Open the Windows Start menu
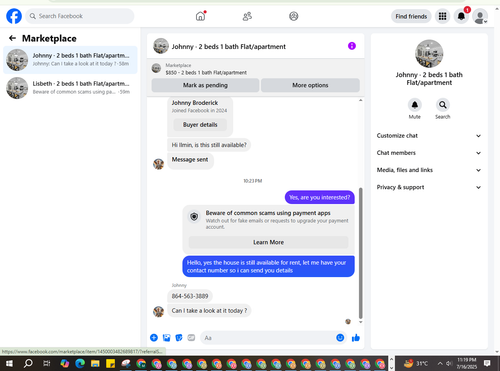This screenshot has height=371, width=500. tap(9, 363)
